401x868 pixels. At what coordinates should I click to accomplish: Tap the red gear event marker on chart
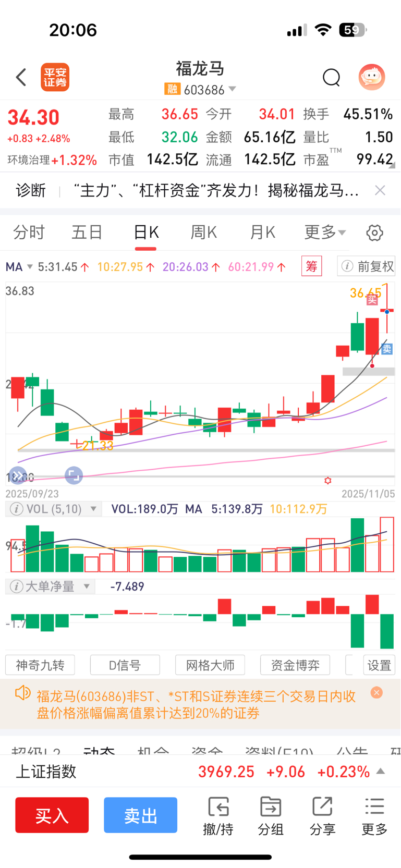[x=327, y=481]
